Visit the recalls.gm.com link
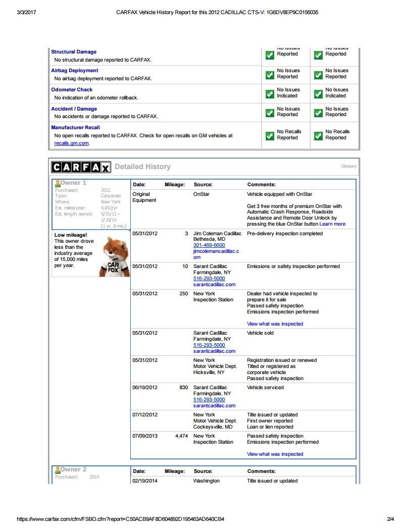Image resolution: width=411 pixels, height=532 pixels. tap(72, 143)
